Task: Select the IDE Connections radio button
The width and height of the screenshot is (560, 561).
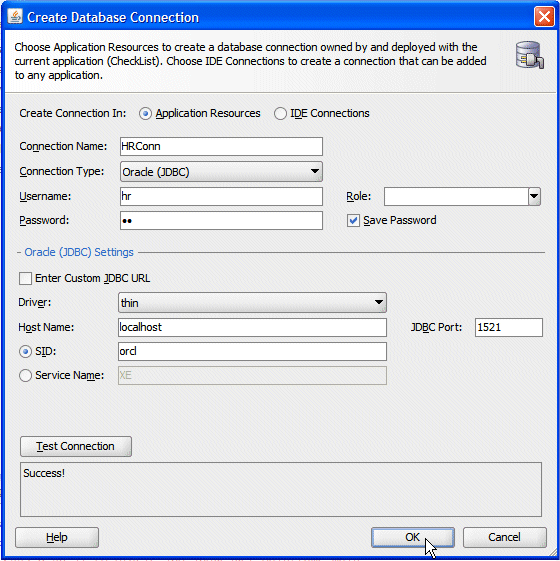Action: 280,114
